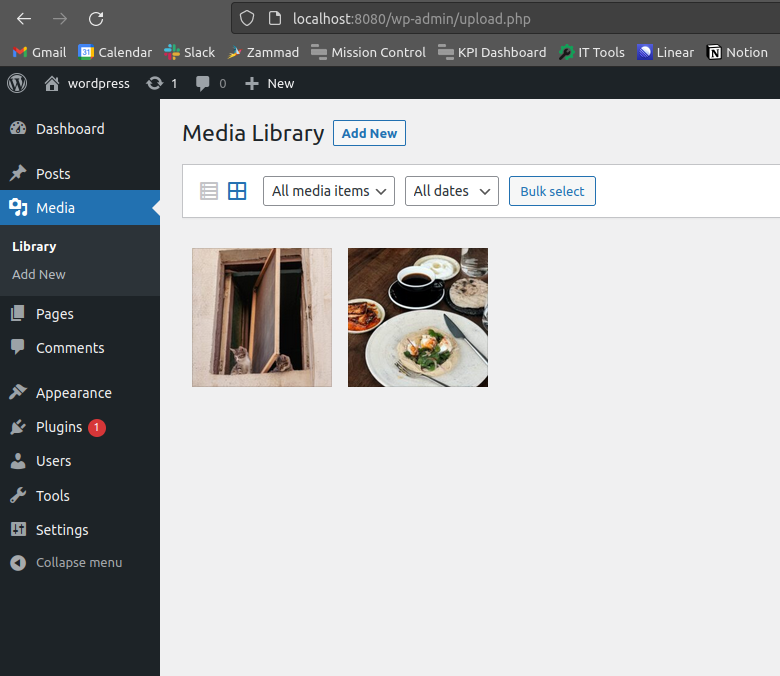Screen dimensions: 780x676
Task: Click the Add New button beside Media Library
Action: point(369,133)
